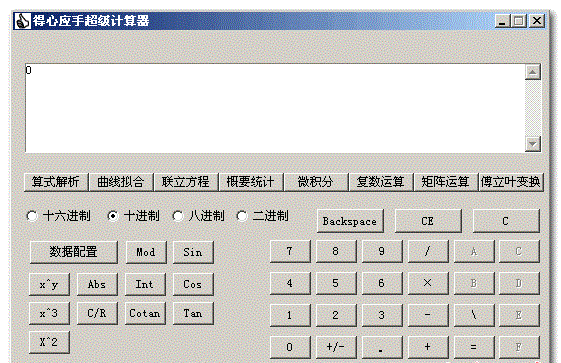Click the division / button
Screen dimensions: 561x363
[x=428, y=251]
